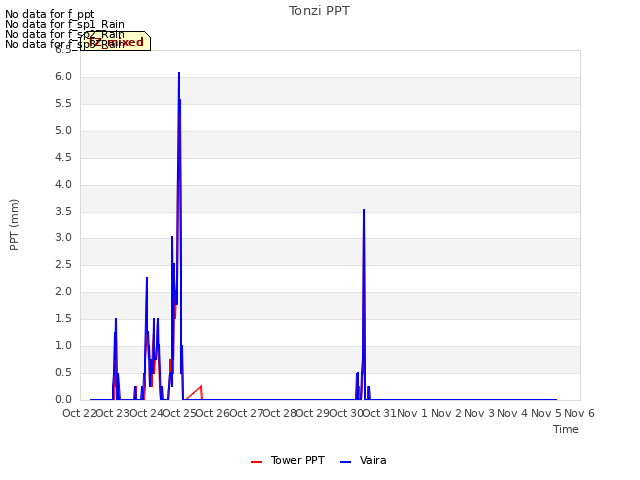Click the PPT (mm) y-axis label
The height and width of the screenshot is (480, 640).
point(14,225)
